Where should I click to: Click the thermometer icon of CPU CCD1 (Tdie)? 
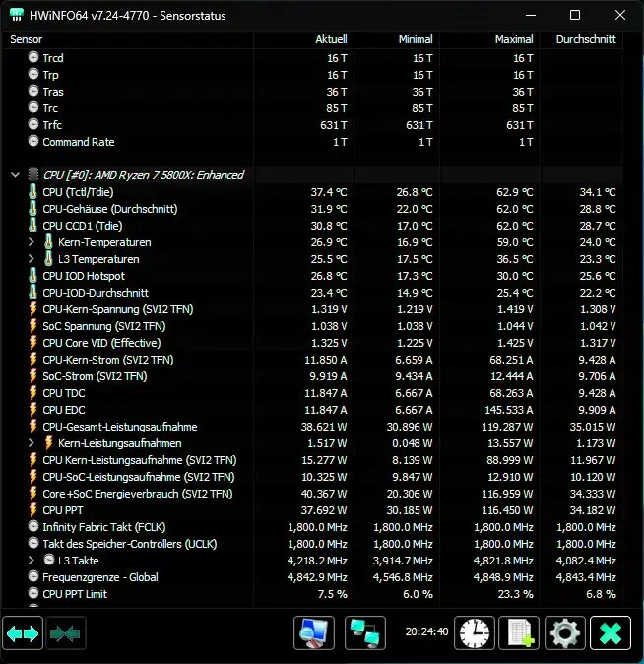click(x=32, y=226)
